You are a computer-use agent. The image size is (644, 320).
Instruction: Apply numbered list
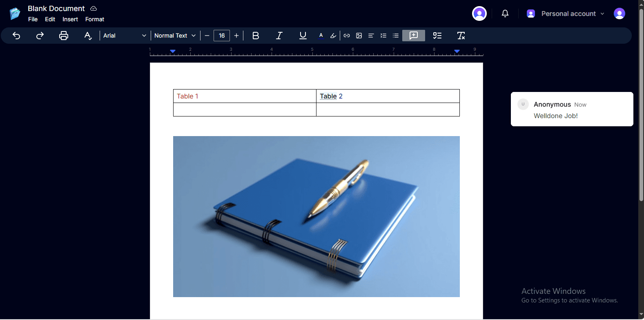383,36
